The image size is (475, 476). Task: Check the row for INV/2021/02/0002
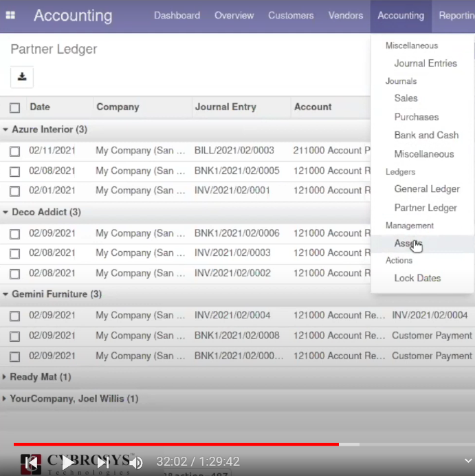(x=14, y=274)
